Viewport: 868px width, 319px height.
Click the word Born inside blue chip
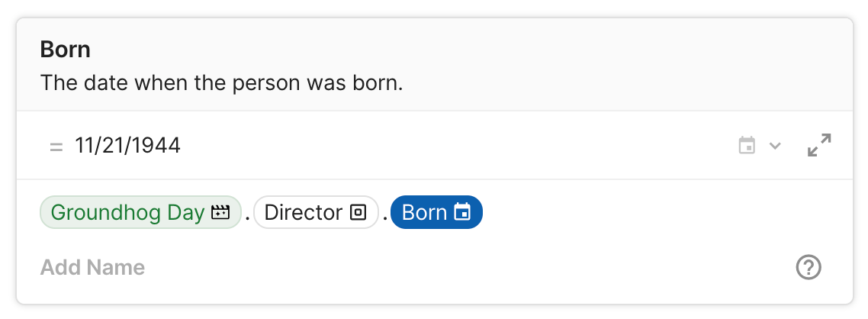[424, 213]
